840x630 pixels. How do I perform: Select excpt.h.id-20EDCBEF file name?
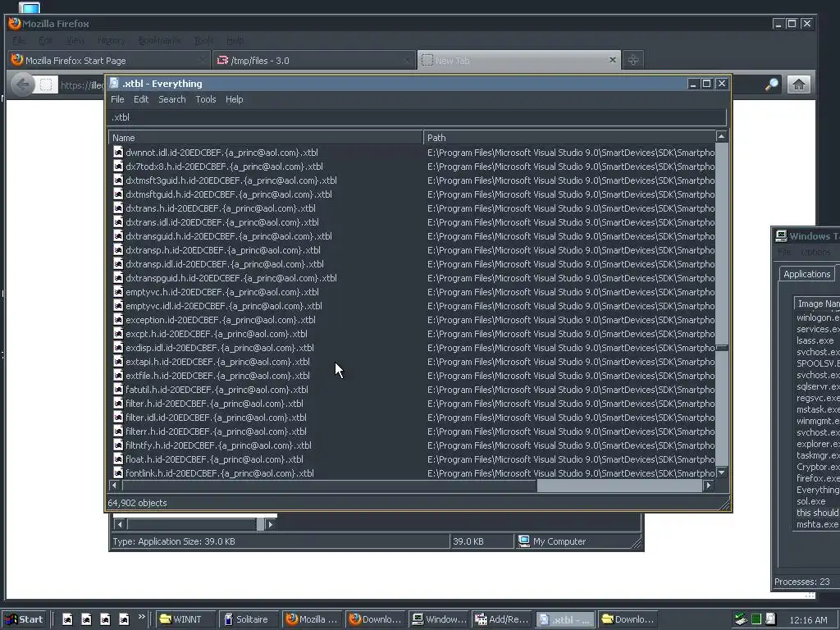[217, 334]
